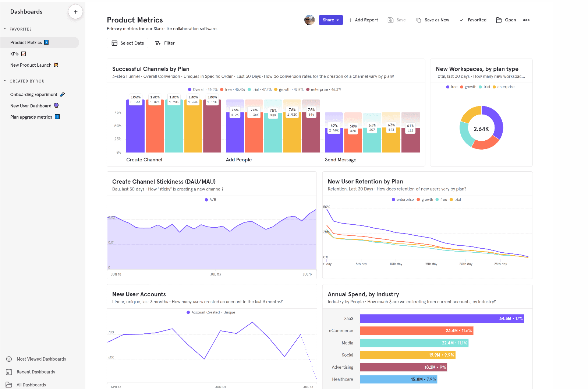588x389 pixels.
Task: Open the three-dot more options menu
Action: pyautogui.click(x=526, y=20)
